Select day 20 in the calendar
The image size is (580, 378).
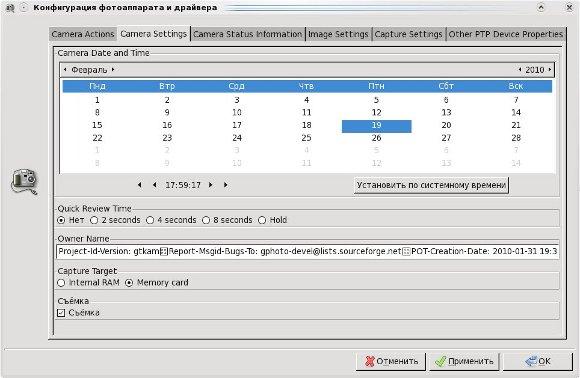[x=446, y=125]
